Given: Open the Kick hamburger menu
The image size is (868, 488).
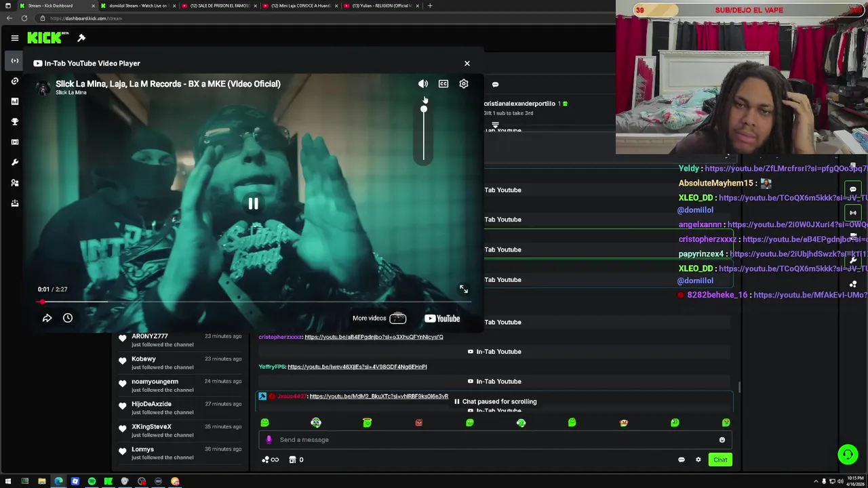Looking at the screenshot, I should [14, 38].
